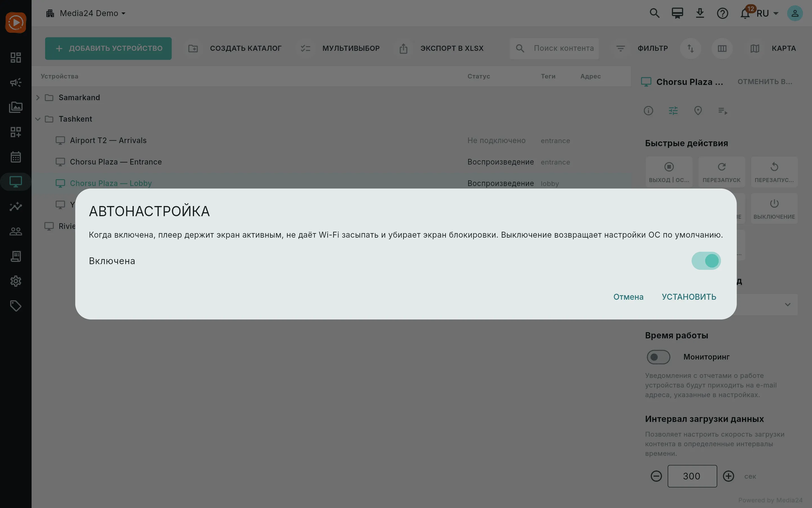Open the widgets/apps sidebar icon
Image resolution: width=812 pixels, height=508 pixels.
click(x=16, y=132)
